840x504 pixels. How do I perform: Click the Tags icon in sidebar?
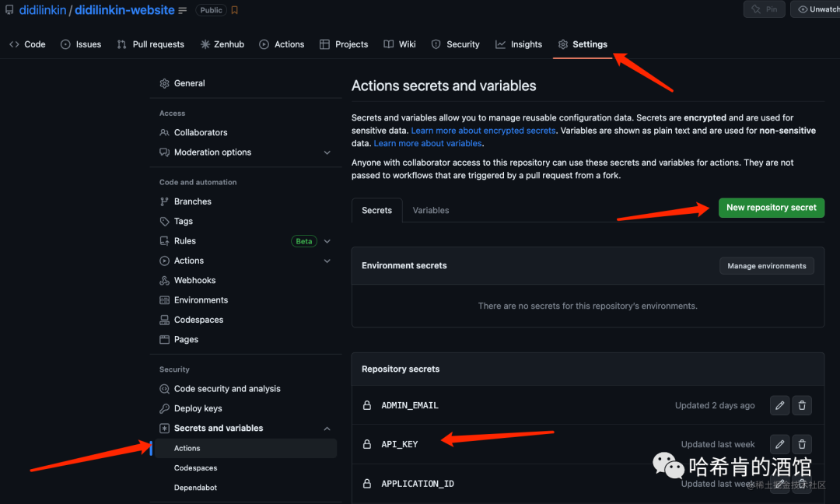coord(164,222)
